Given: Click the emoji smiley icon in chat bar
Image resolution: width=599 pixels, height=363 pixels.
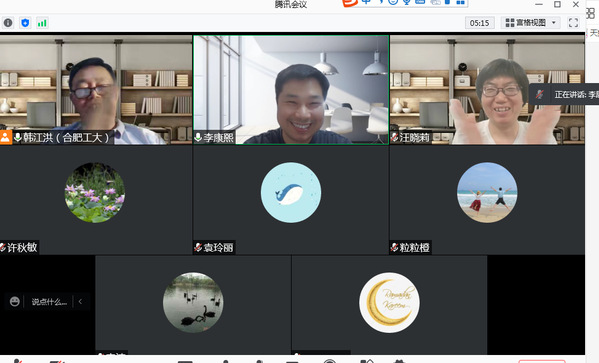Looking at the screenshot, I should [15, 301].
